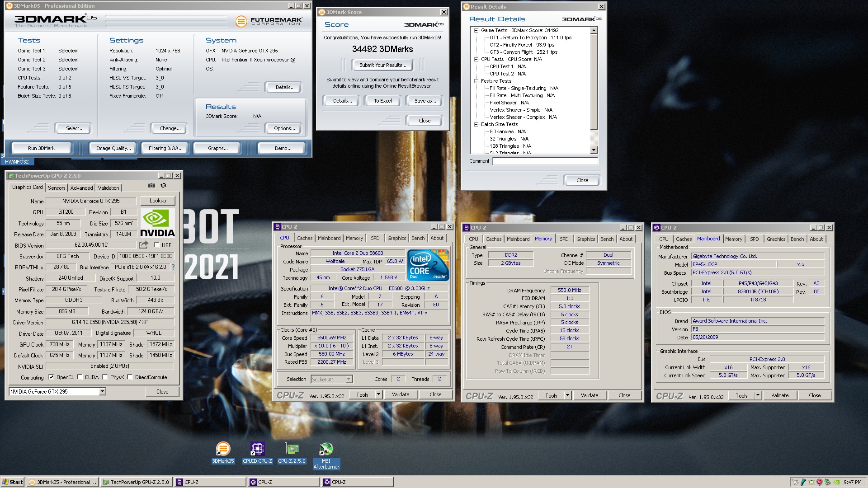Image resolution: width=868 pixels, height=488 pixels.
Task: Click the Start button
Action: tap(13, 482)
